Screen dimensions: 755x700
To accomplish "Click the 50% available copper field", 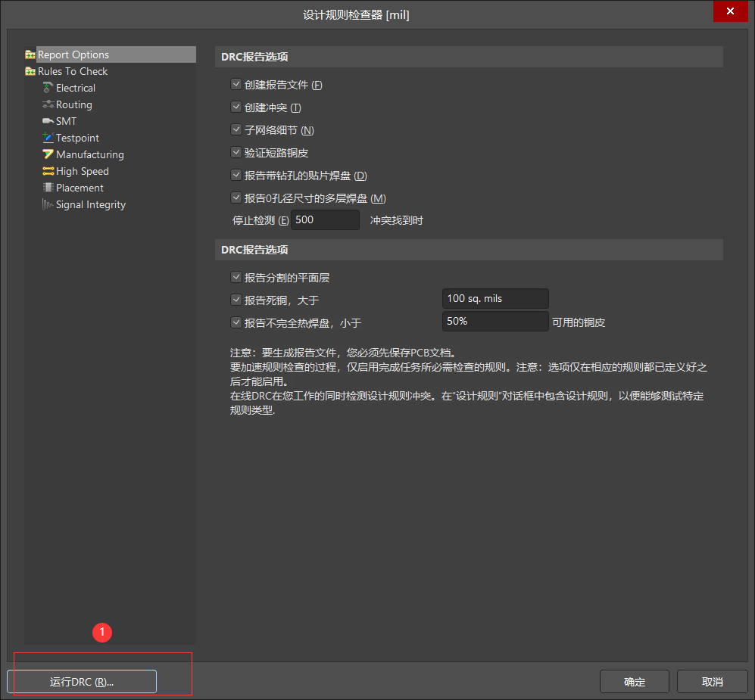I will pyautogui.click(x=495, y=322).
